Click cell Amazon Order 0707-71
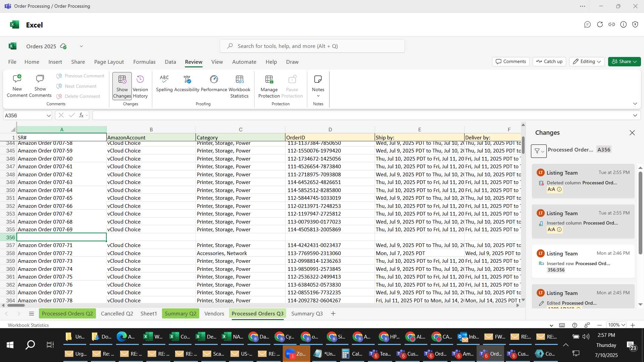644x362 pixels. click(62, 245)
